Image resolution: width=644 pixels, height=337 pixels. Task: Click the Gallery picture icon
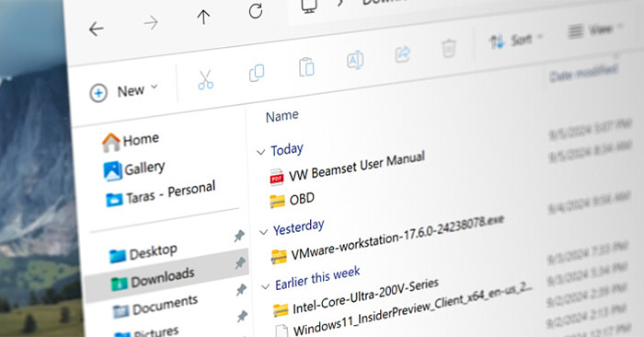click(x=112, y=171)
